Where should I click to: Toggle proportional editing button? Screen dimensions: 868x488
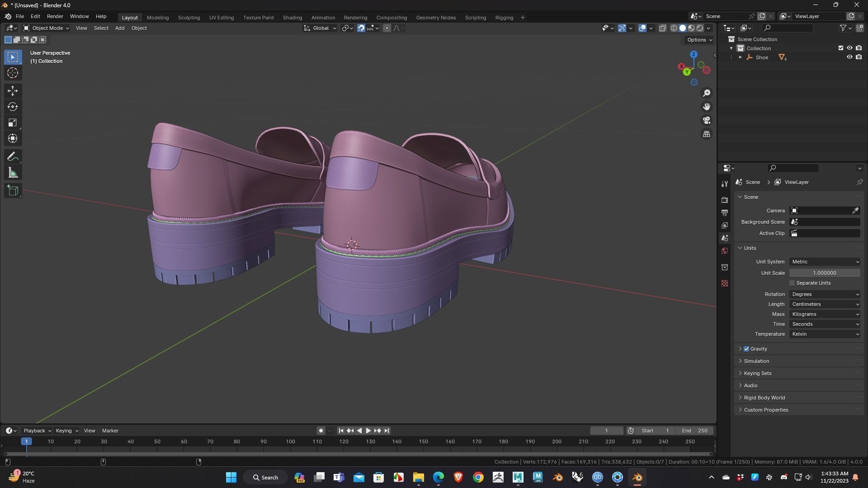coord(387,28)
